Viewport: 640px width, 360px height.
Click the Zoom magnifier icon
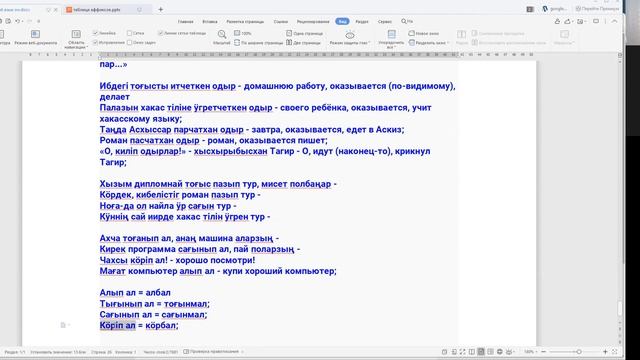pos(222,34)
